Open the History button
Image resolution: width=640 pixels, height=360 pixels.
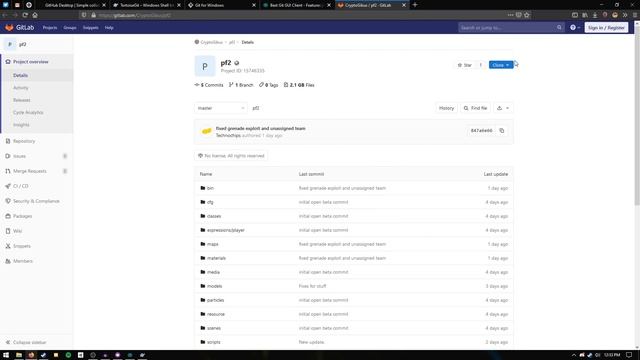coord(446,108)
